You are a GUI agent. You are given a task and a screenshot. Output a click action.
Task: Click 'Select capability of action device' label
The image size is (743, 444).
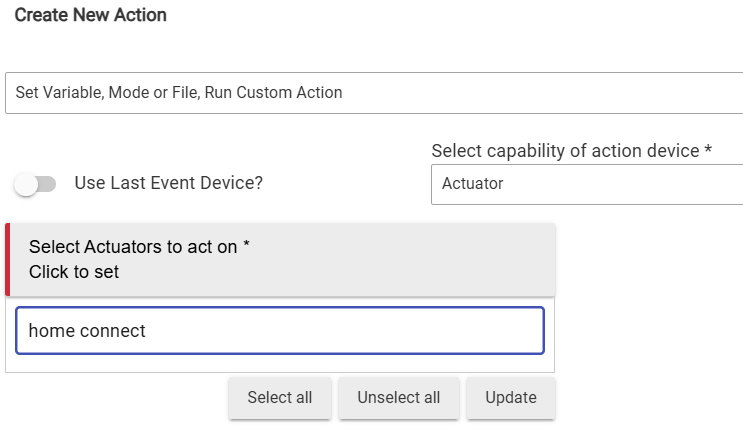coord(571,151)
